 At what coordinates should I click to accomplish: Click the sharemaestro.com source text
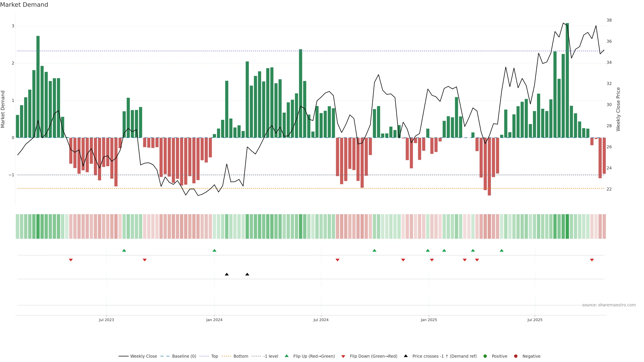coord(609,305)
